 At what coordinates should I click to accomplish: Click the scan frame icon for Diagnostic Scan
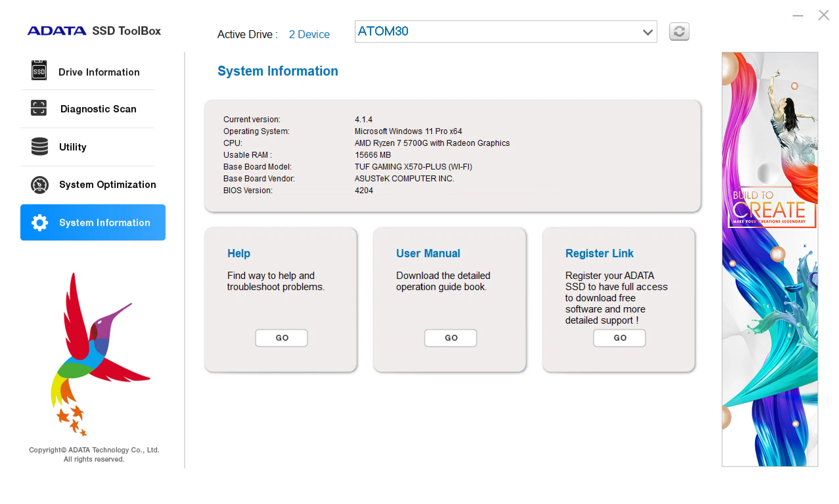click(39, 108)
